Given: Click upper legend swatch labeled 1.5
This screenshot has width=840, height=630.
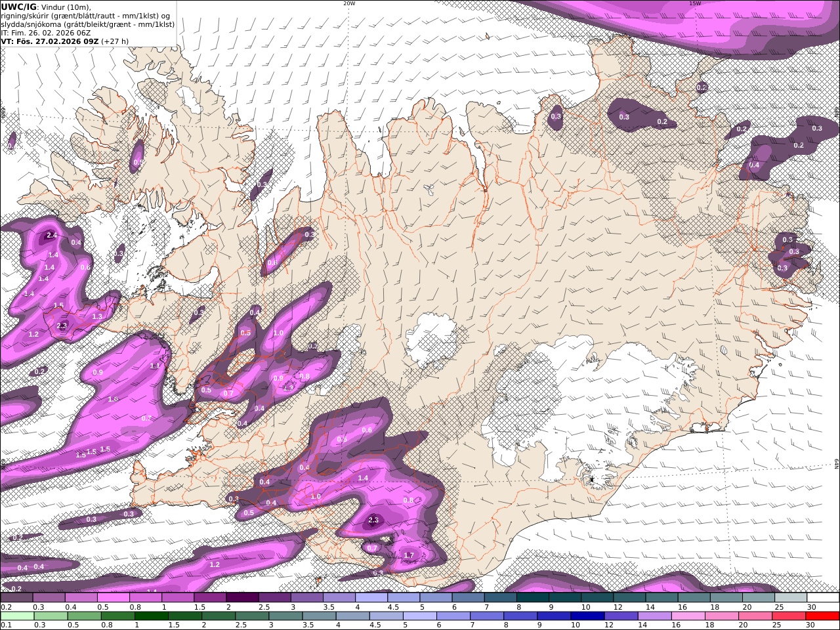Looking at the screenshot, I should pos(210,598).
